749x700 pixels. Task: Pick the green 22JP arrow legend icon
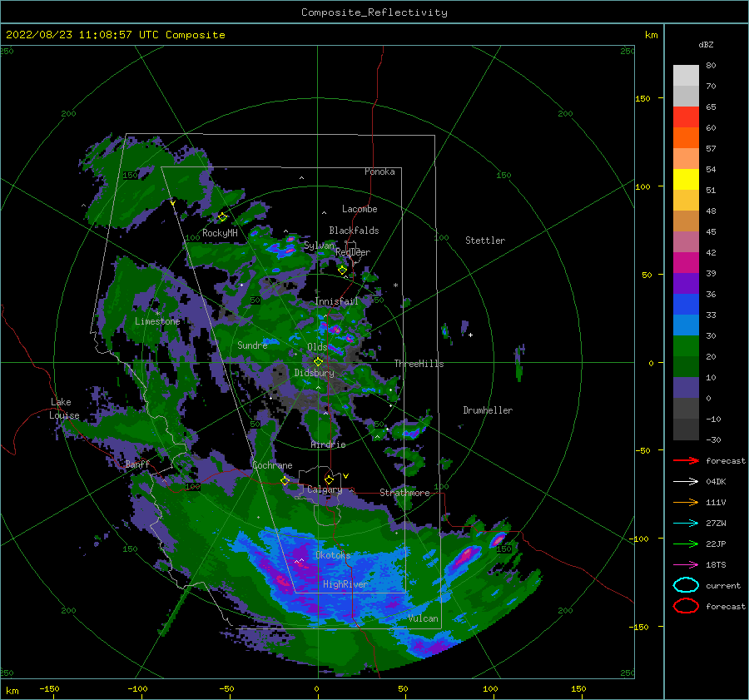pos(686,544)
